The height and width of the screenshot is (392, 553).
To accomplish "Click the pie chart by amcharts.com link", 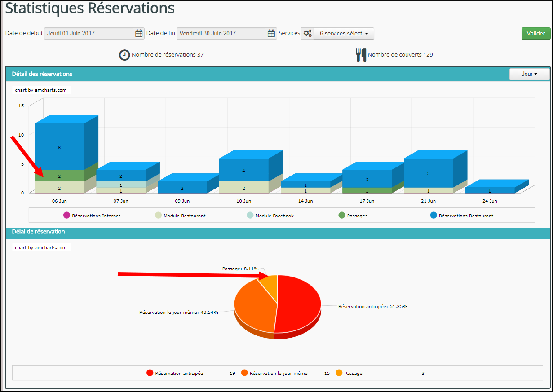I will (41, 247).
